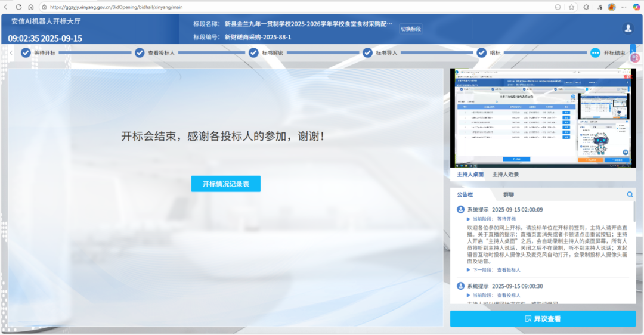Click the 查看投标人 step label
Image resolution: width=644 pixels, height=335 pixels.
pyautogui.click(x=162, y=53)
